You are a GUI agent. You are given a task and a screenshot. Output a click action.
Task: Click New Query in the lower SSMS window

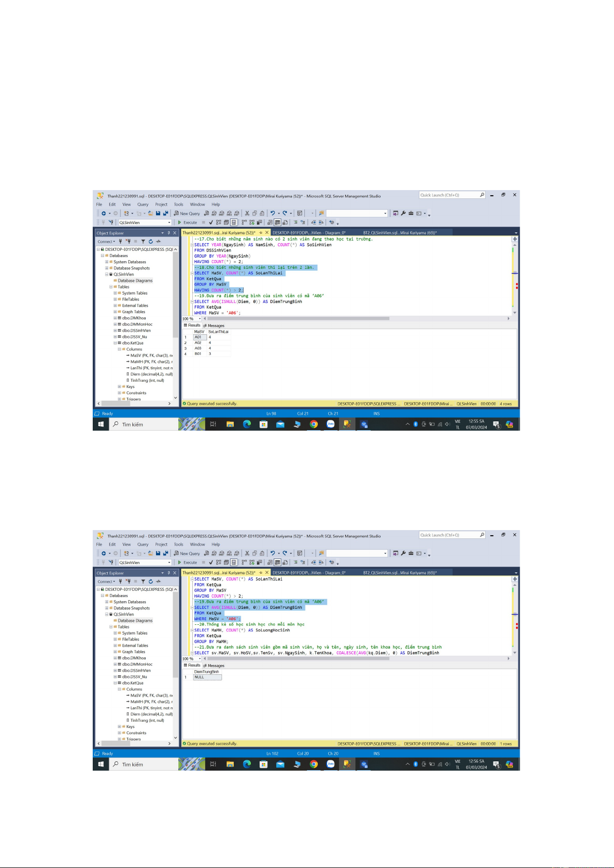[186, 553]
